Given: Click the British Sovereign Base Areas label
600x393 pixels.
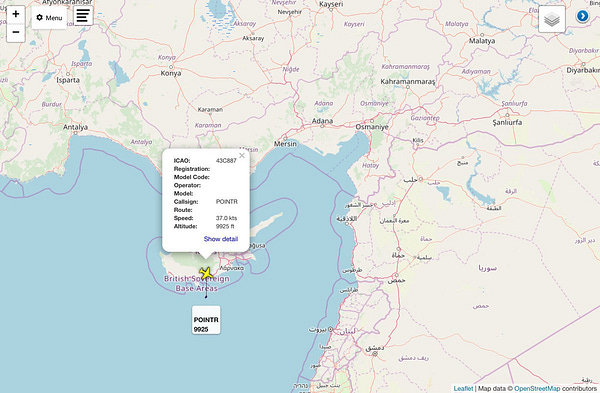Looking at the screenshot, I should tap(197, 284).
